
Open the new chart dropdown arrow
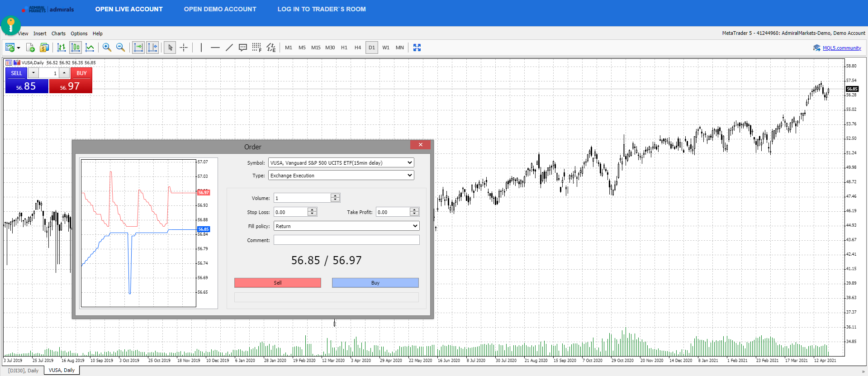(19, 48)
